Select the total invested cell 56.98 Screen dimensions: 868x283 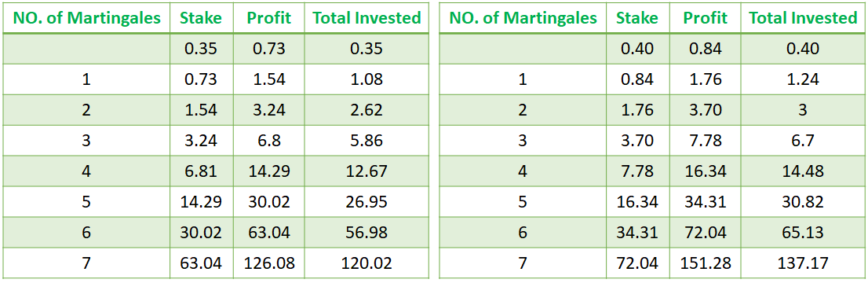(367, 232)
